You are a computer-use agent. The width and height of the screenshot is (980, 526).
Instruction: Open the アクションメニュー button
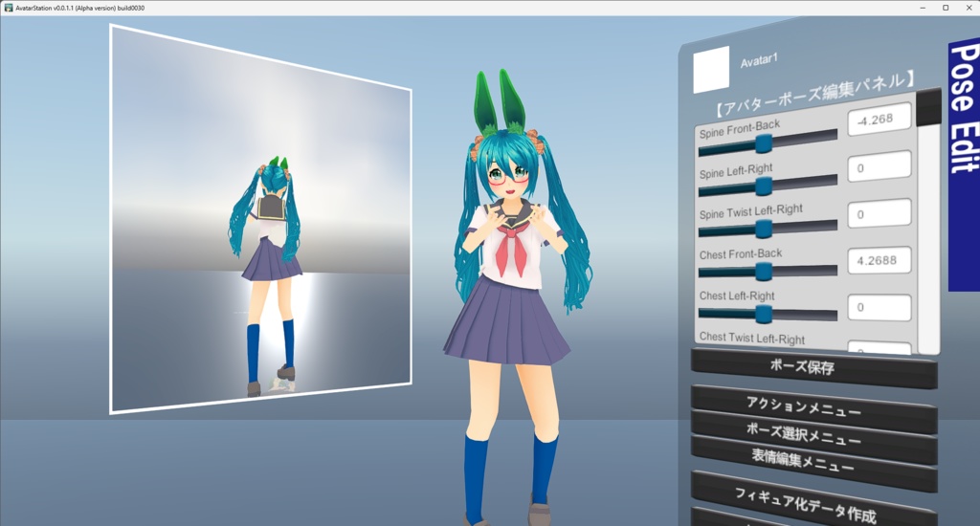click(814, 408)
